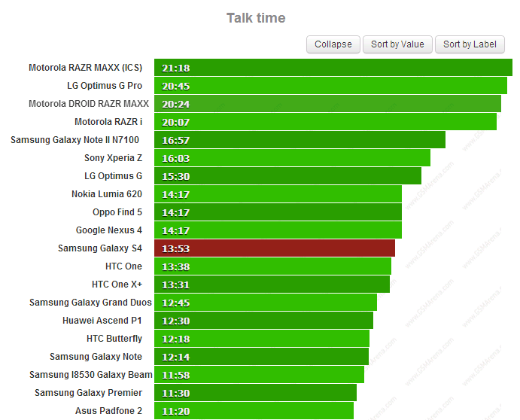Select the Asus Padfone 2 bar
Viewport: 520px width, 420px height.
click(x=254, y=411)
